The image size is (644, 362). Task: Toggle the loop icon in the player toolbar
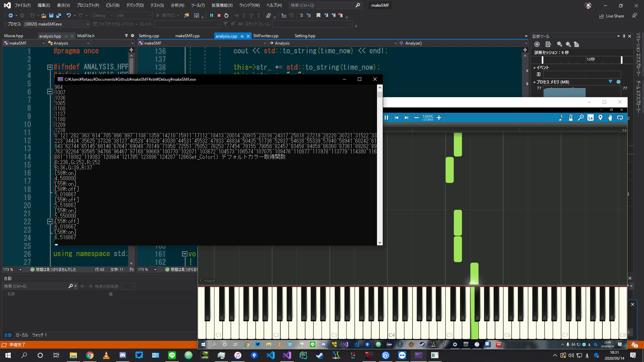[620, 118]
